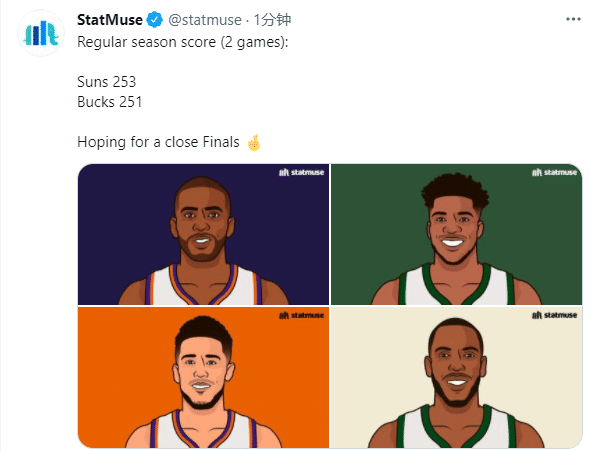Viewport: 590px width, 451px height.
Task: Open the top-right Bucks player image
Action: click(456, 234)
